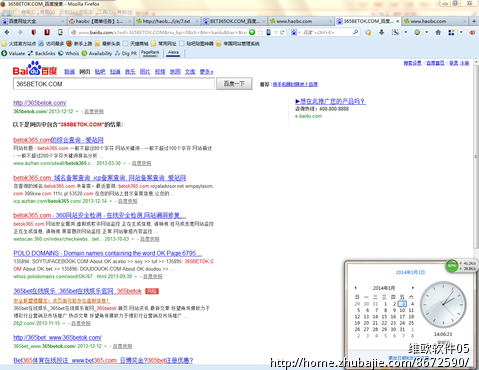Click the PageRank indicator
The image size is (479, 370).
point(150,53)
